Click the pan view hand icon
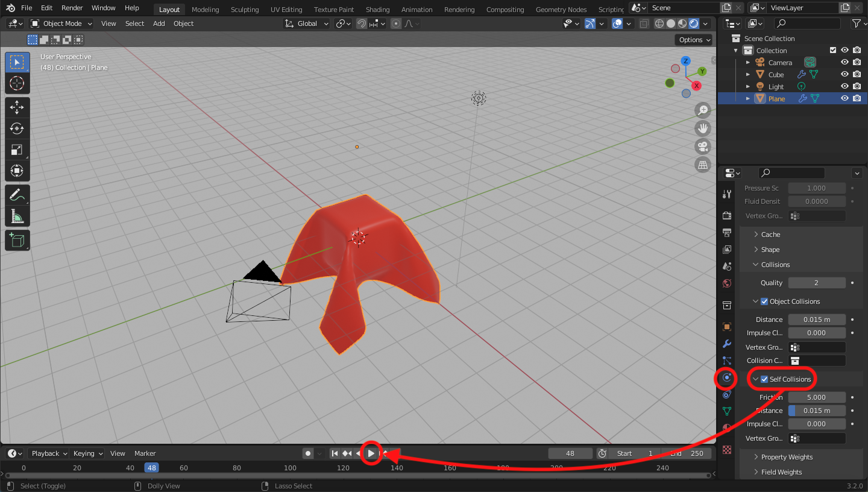This screenshot has height=492, width=868. pos(702,128)
